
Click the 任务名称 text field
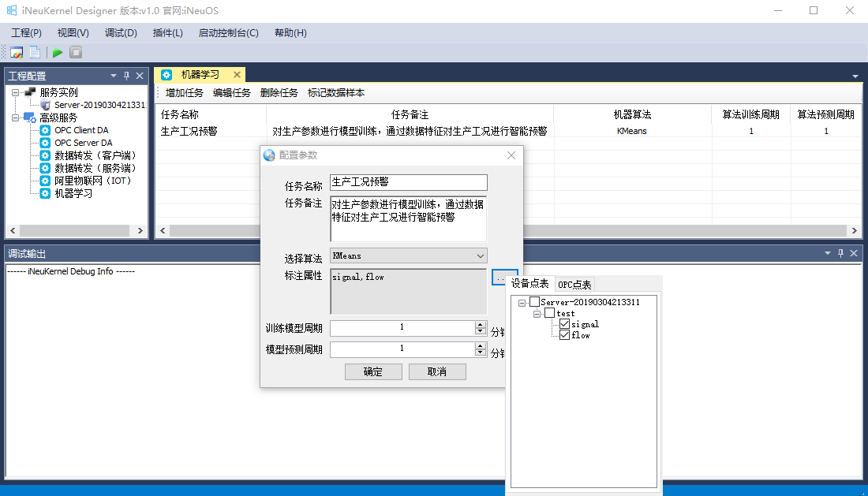click(x=408, y=182)
